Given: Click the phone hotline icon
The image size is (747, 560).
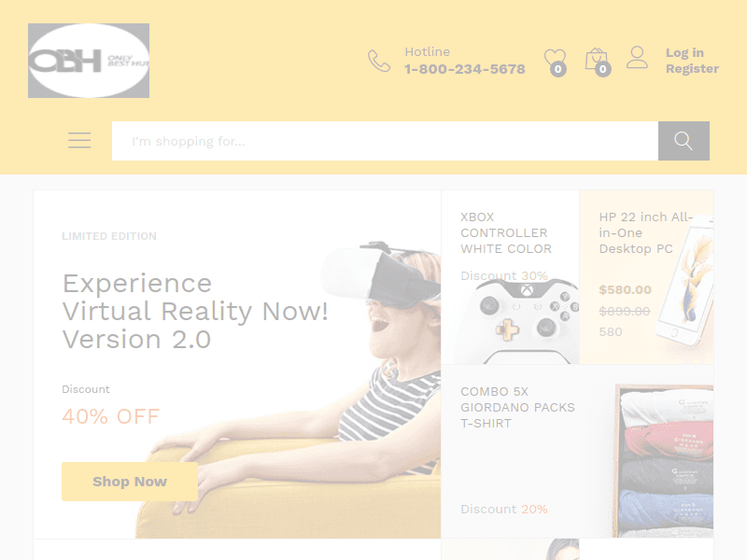Looking at the screenshot, I should [379, 61].
